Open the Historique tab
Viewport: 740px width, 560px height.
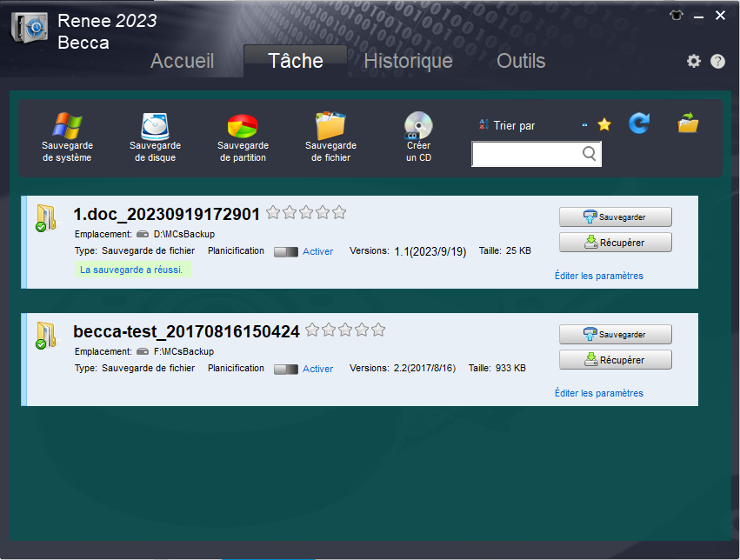click(x=408, y=61)
